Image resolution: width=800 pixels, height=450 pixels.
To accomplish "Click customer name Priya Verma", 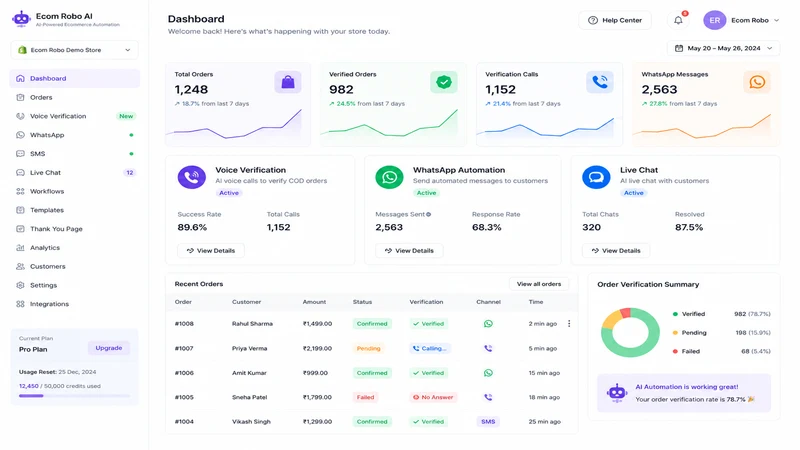I will point(249,348).
